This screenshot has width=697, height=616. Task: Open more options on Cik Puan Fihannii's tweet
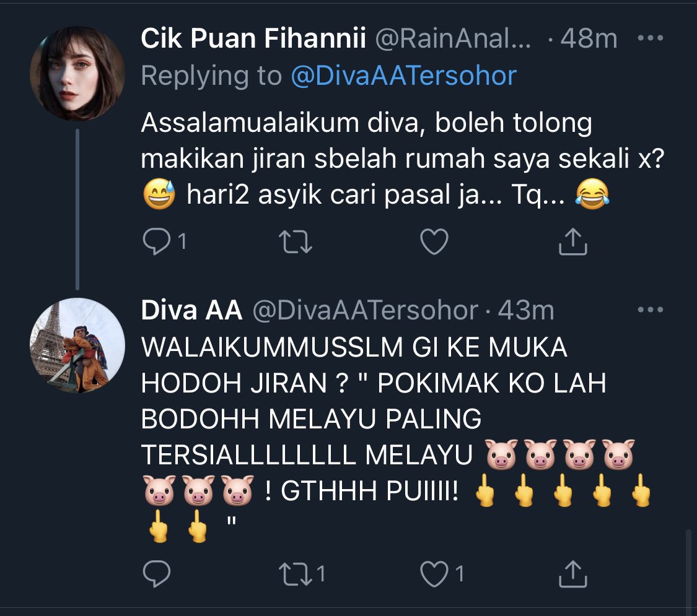click(651, 38)
